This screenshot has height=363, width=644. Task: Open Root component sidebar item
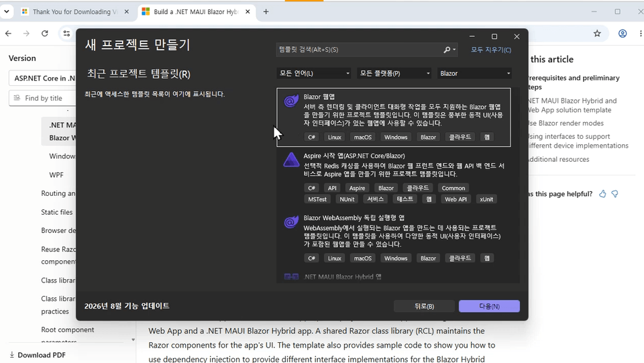point(67,329)
